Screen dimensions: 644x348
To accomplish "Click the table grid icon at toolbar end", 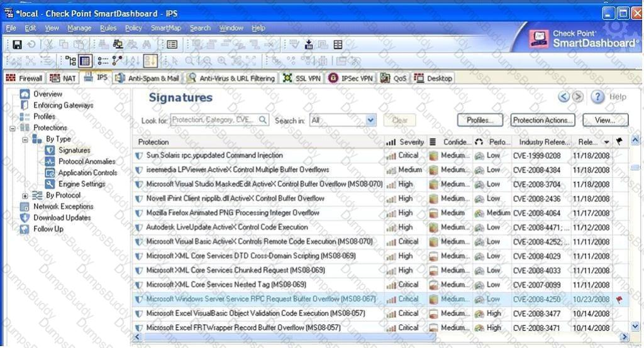I will click(x=338, y=45).
